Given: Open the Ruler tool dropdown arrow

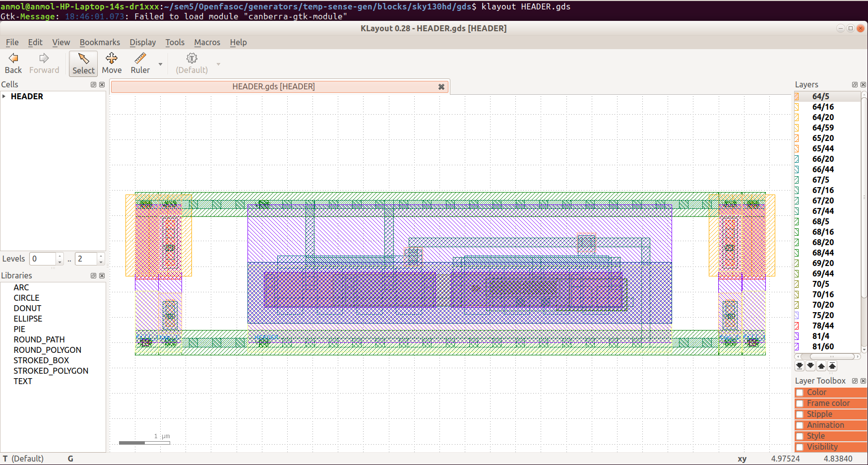Looking at the screenshot, I should (160, 64).
